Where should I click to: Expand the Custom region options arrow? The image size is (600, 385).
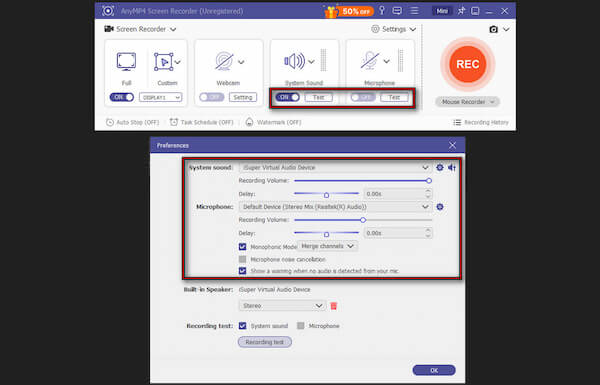178,62
